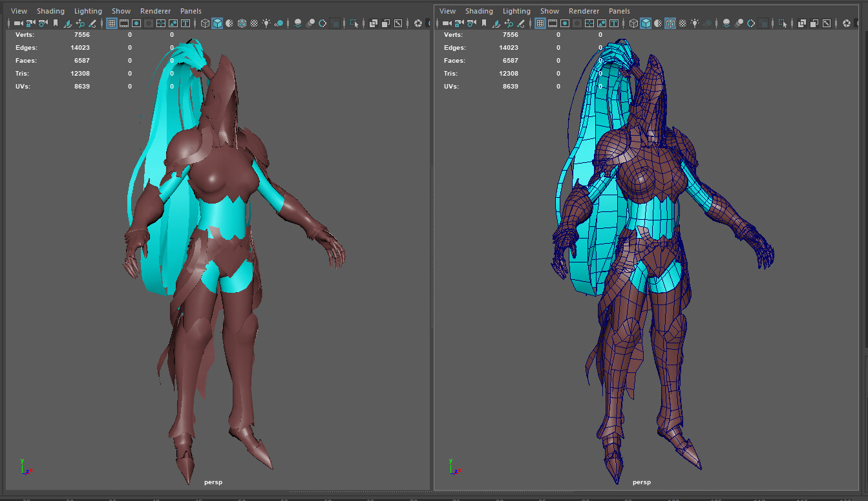
Task: Click Exposure icon in left viewport toolbar
Action: 418,23
